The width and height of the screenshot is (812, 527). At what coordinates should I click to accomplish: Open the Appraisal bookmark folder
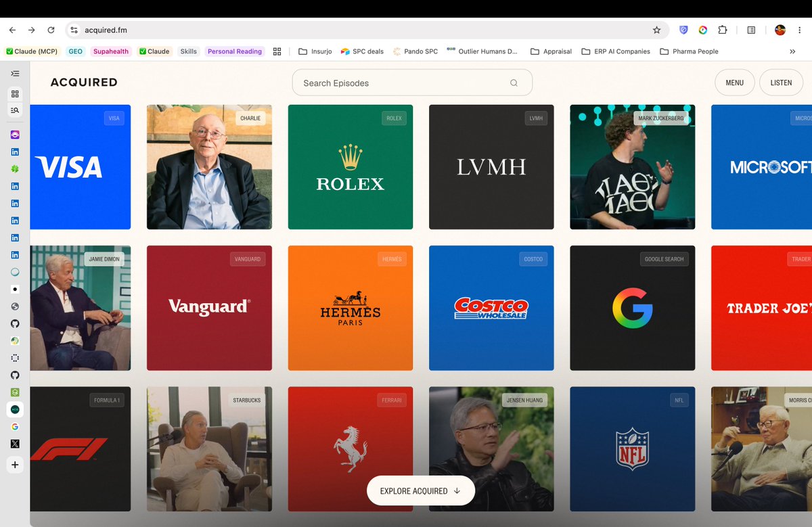click(551, 51)
